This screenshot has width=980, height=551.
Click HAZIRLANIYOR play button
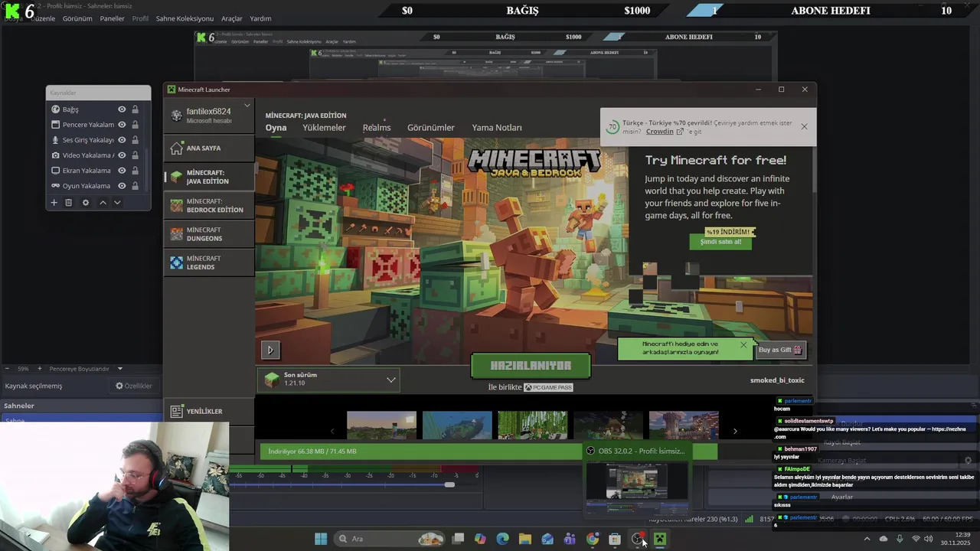(531, 366)
